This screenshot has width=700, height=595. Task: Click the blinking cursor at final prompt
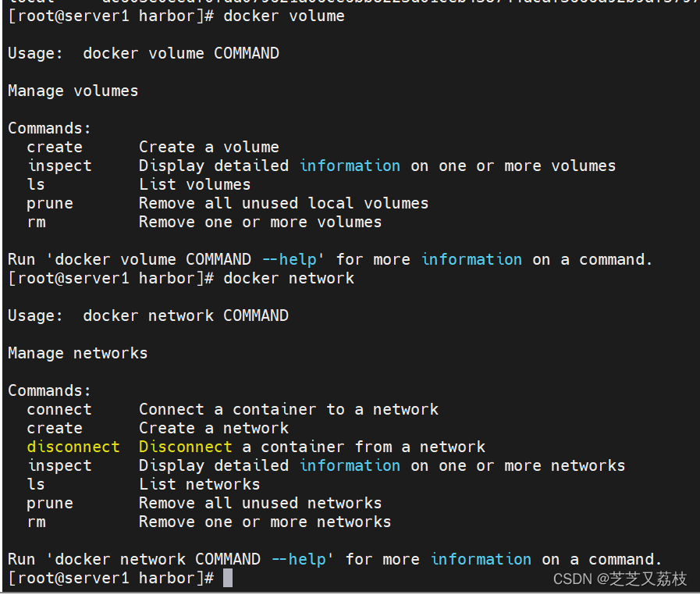[228, 578]
